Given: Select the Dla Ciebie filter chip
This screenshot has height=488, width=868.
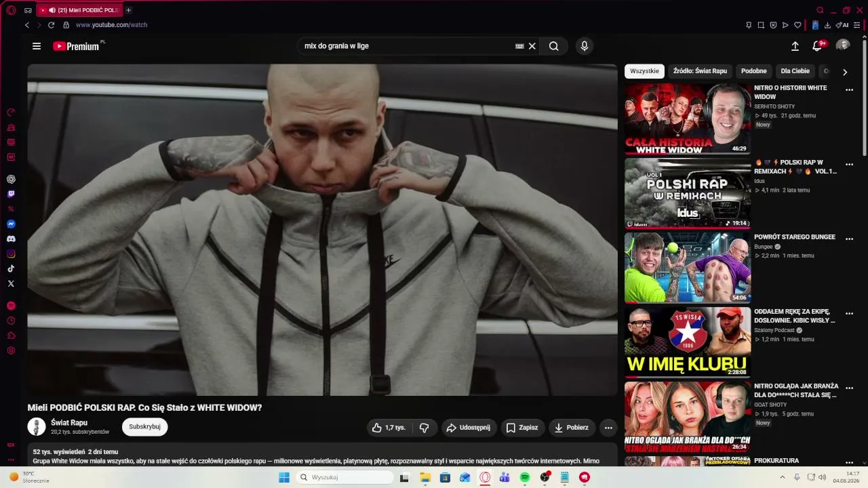Looking at the screenshot, I should tap(795, 71).
